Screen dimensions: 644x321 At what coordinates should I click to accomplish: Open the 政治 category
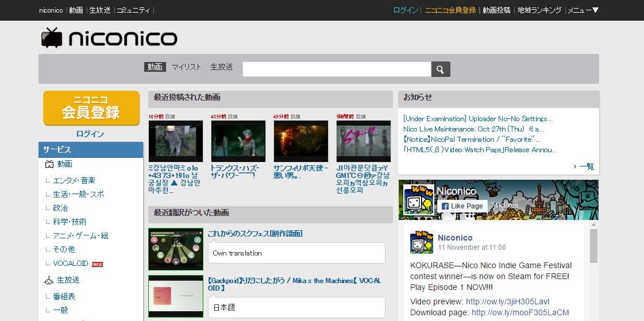60,208
